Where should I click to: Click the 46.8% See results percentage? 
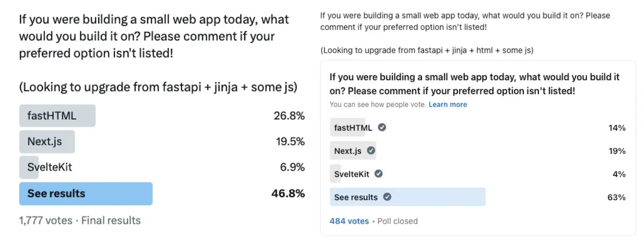point(288,193)
